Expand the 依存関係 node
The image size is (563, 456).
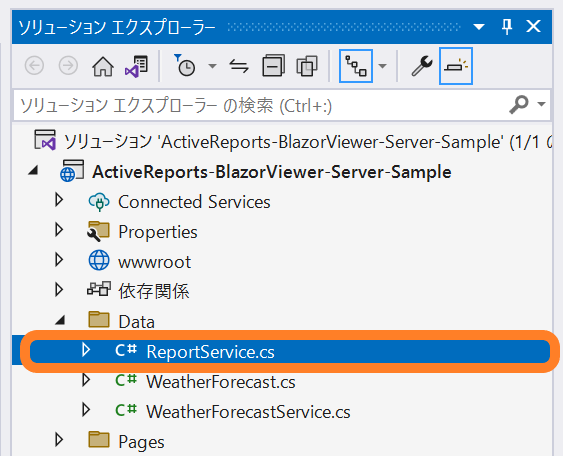pos(59,290)
